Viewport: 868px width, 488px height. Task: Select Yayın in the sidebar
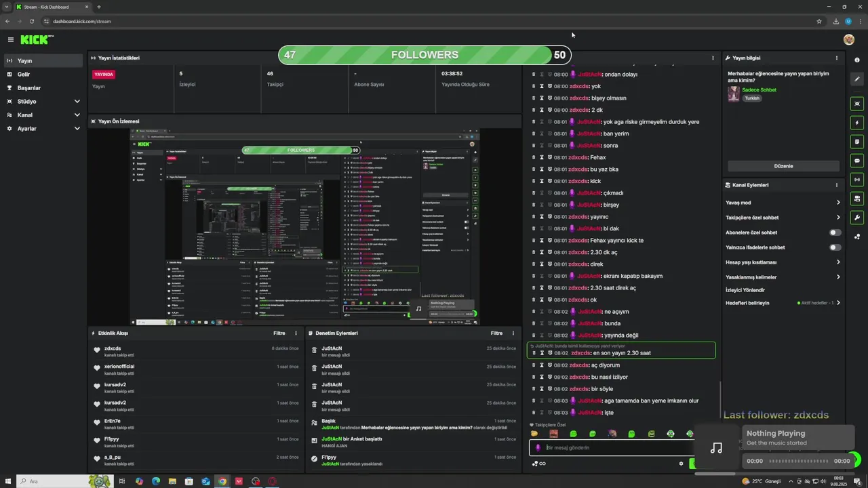click(43, 60)
